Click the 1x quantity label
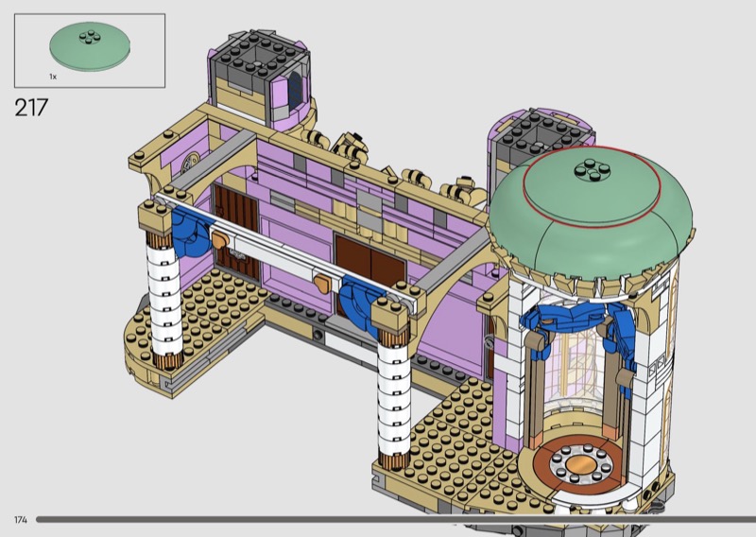Viewport: 756px width, 537px height. pyautogui.click(x=53, y=73)
